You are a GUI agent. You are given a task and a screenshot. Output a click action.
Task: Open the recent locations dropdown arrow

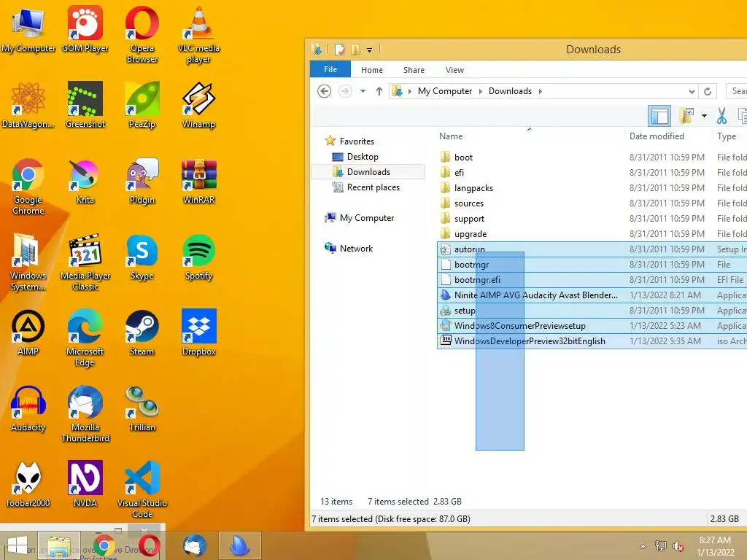pos(363,91)
